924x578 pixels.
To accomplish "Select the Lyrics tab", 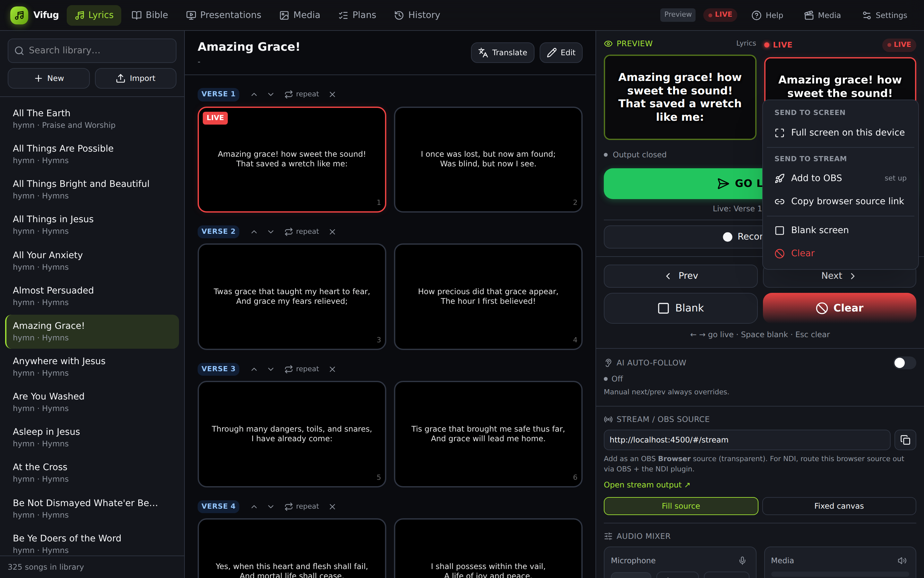I will tap(94, 15).
